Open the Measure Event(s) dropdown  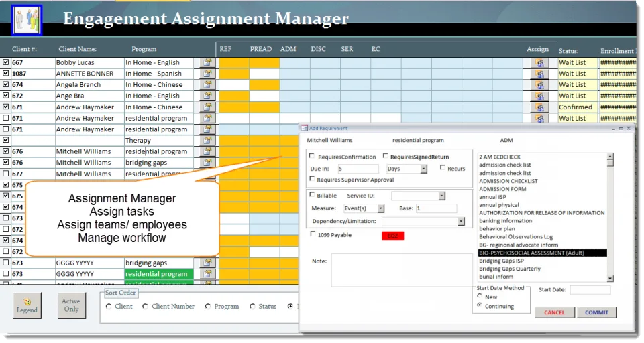[x=381, y=208]
